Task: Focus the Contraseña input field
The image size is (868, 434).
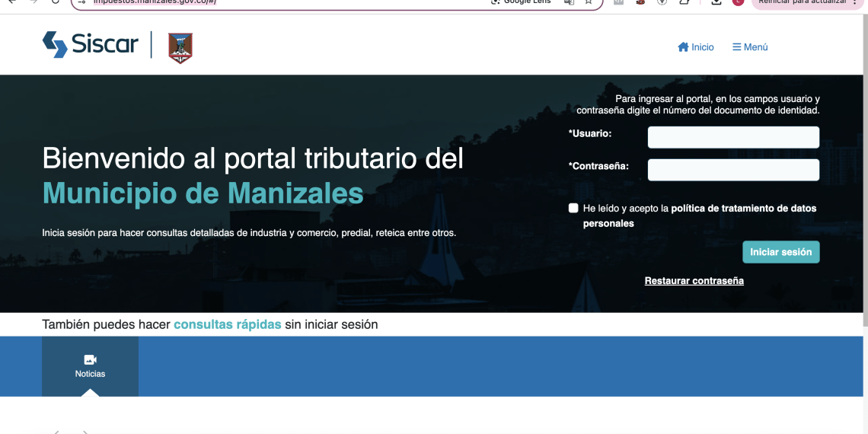Action: point(733,170)
